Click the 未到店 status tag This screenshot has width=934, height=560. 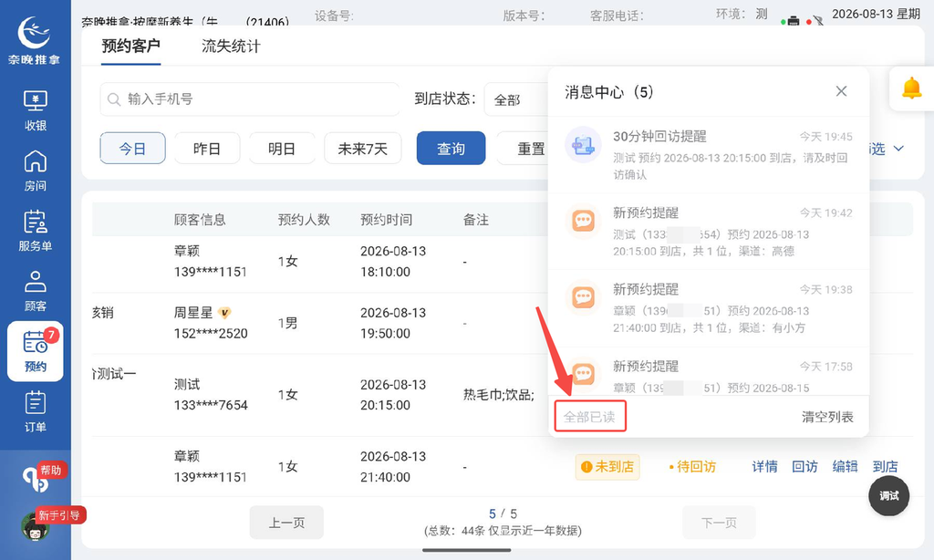pos(607,466)
